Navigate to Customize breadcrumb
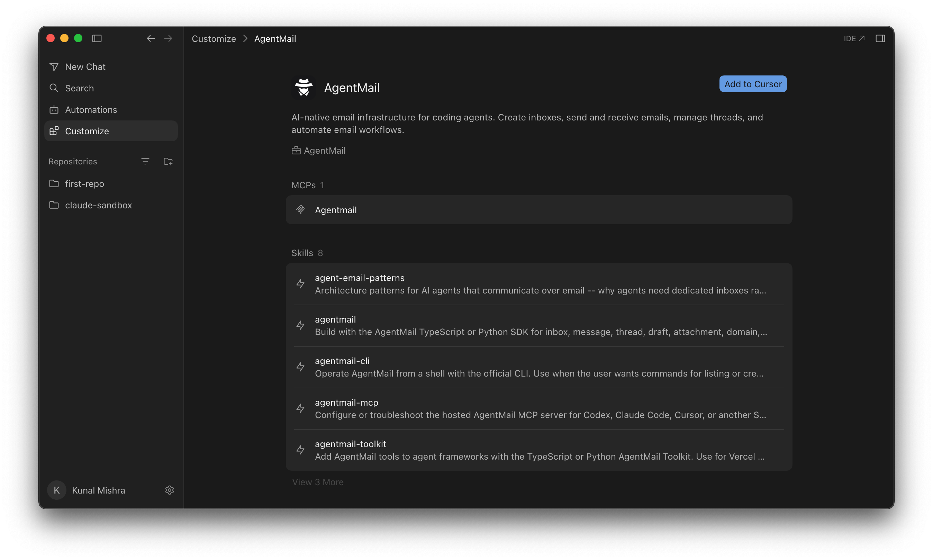 (214, 38)
